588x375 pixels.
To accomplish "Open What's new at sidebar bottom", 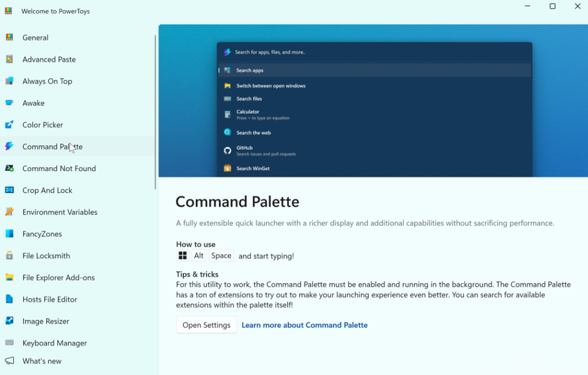I will [x=41, y=361].
